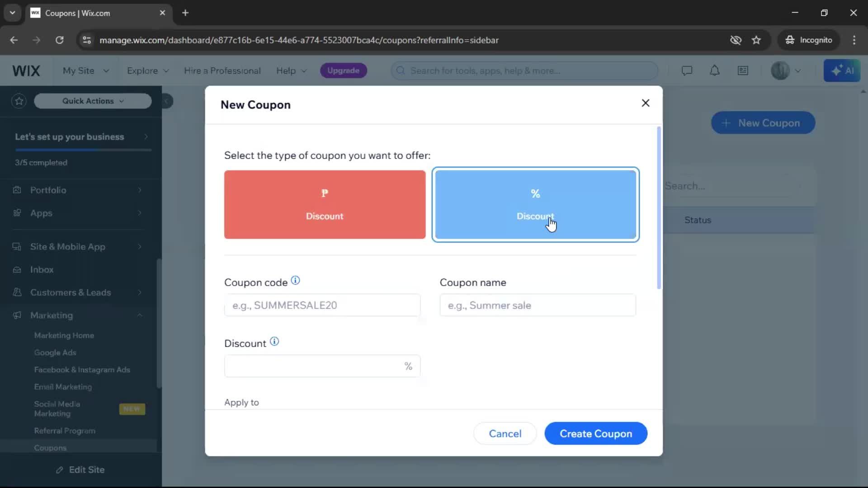Open Facebook & Instagram Ads
Image resolution: width=868 pixels, height=488 pixels.
click(82, 370)
